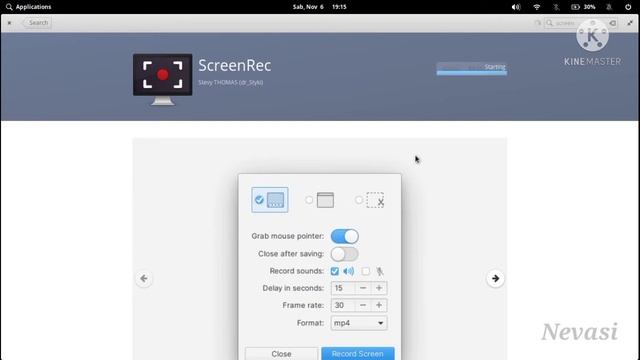Go back to Search page

pos(37,23)
